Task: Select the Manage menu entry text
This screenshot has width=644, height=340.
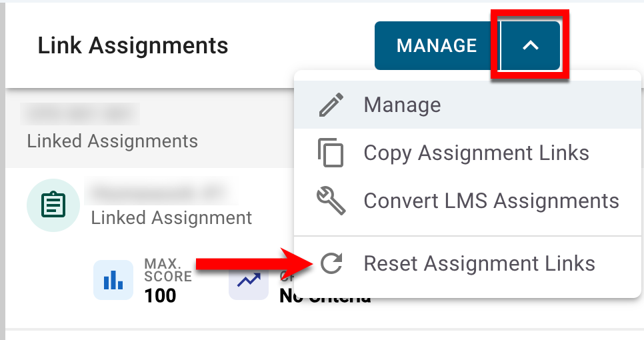Action: click(x=402, y=105)
